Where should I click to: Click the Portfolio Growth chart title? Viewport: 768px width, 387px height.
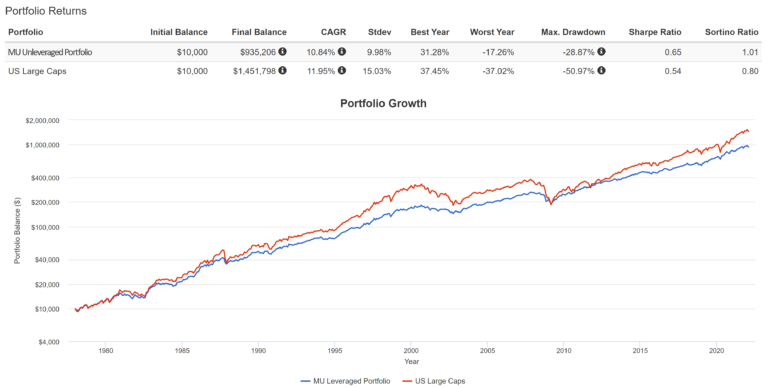[x=384, y=103]
